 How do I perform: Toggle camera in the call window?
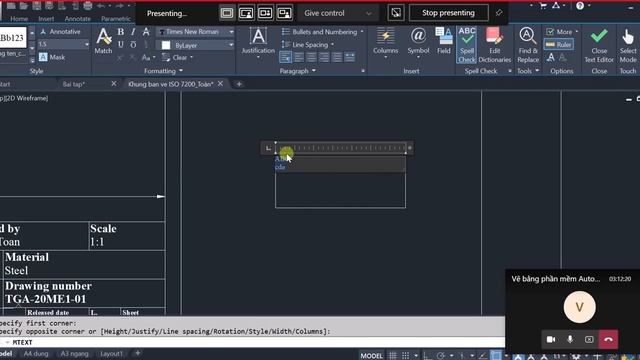551,339
